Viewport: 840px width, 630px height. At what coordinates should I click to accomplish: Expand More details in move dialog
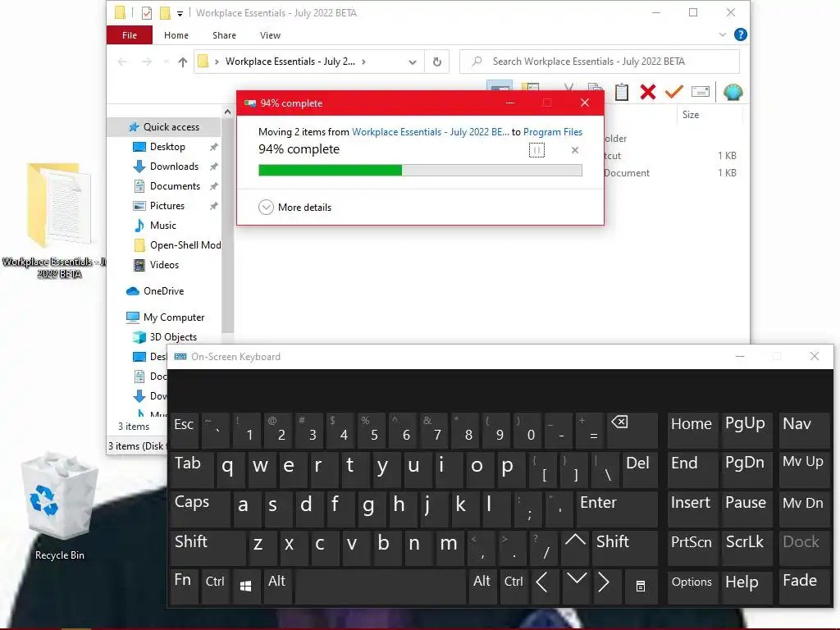click(295, 208)
